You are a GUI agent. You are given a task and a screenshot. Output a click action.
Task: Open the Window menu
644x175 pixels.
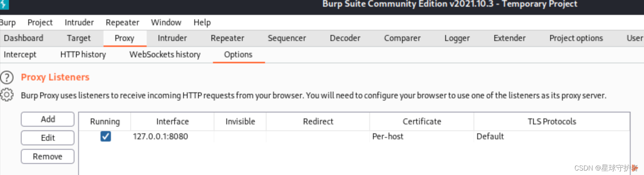166,23
